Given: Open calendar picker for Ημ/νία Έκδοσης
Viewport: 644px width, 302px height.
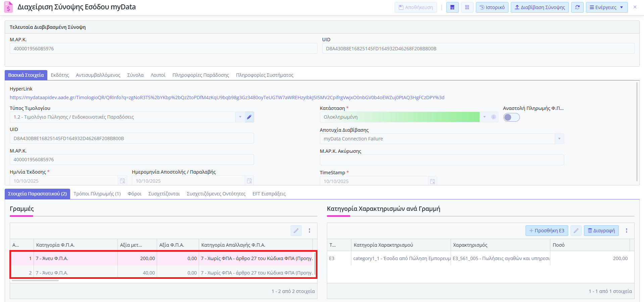Looking at the screenshot, I should [122, 181].
